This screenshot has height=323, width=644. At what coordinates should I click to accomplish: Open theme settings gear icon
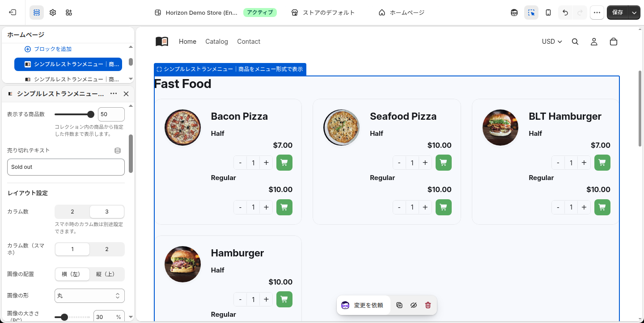53,13
